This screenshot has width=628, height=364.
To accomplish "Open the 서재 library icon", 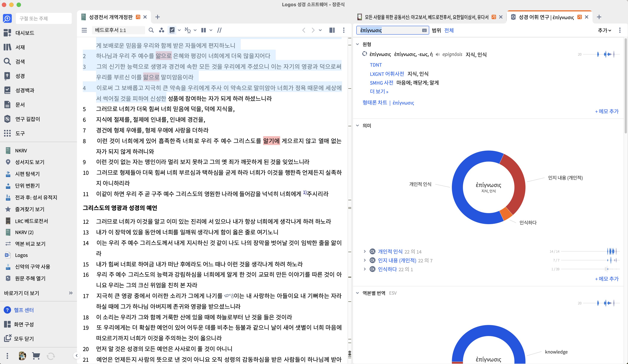I will (x=8, y=47).
